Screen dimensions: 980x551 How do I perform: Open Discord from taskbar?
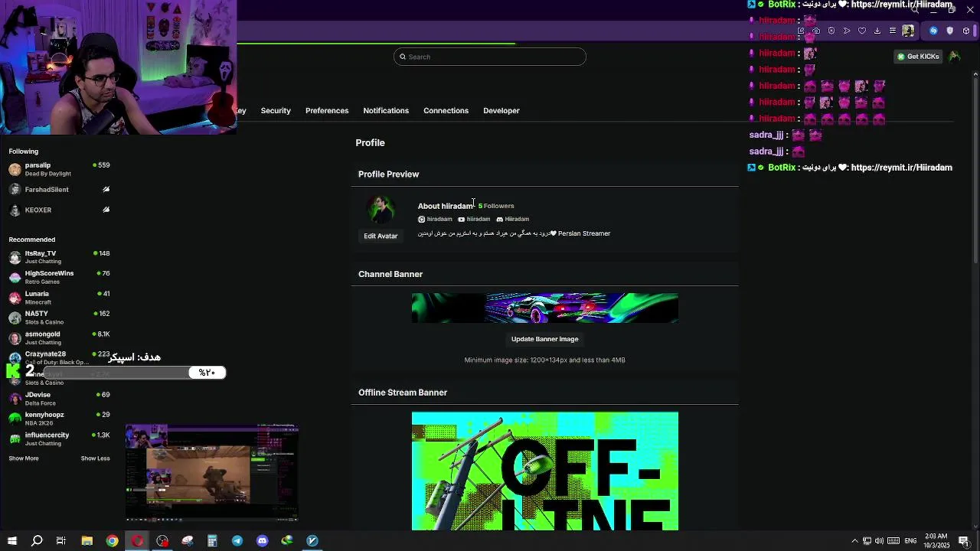point(262,541)
